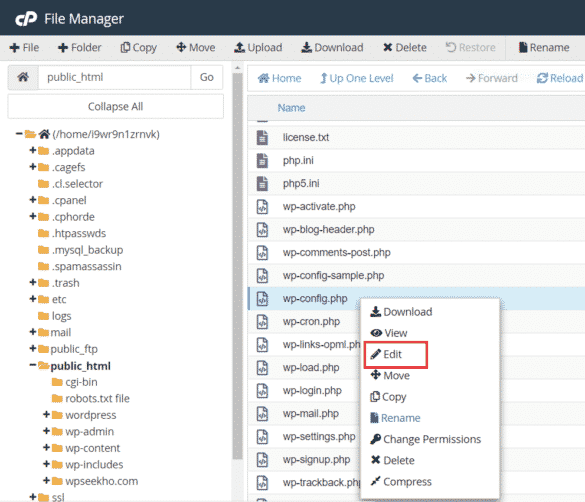The height and width of the screenshot is (502, 585).
Task: Choose View from the context menu
Action: 389,333
